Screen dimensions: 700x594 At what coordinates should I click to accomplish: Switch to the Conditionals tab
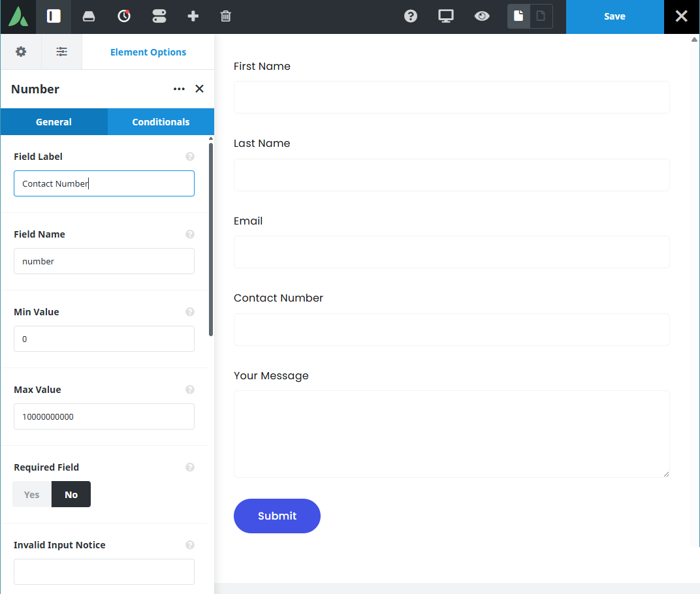(x=161, y=122)
